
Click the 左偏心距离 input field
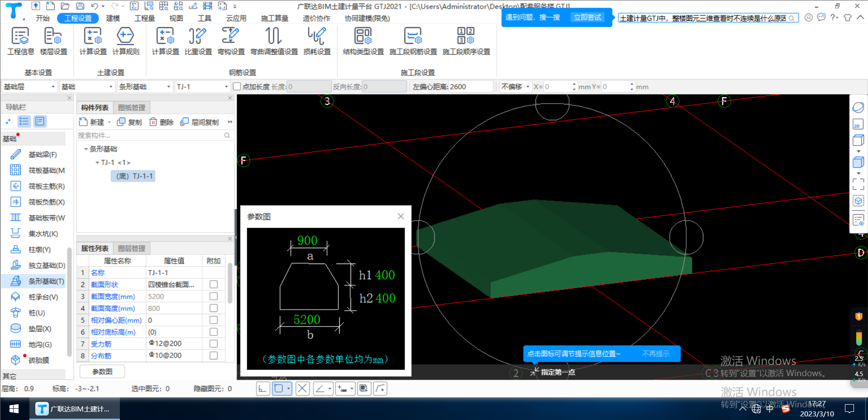pyautogui.click(x=470, y=86)
